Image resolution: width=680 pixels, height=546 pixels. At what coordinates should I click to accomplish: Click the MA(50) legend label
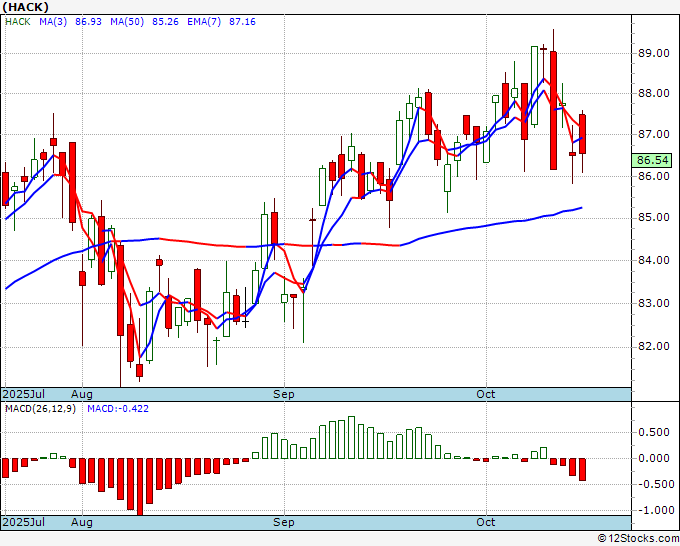pyautogui.click(x=127, y=22)
